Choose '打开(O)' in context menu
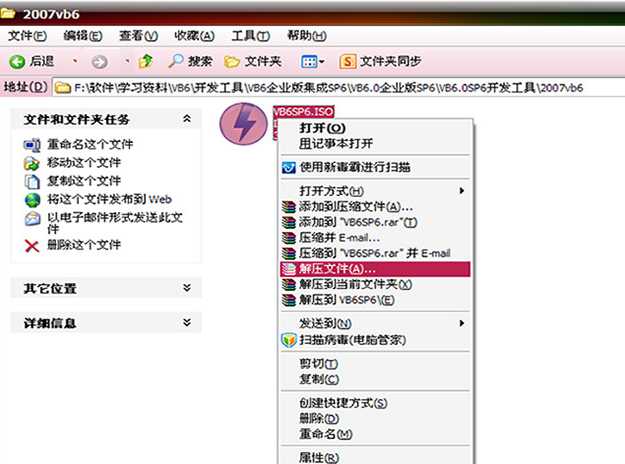625x464 pixels. (x=375, y=128)
